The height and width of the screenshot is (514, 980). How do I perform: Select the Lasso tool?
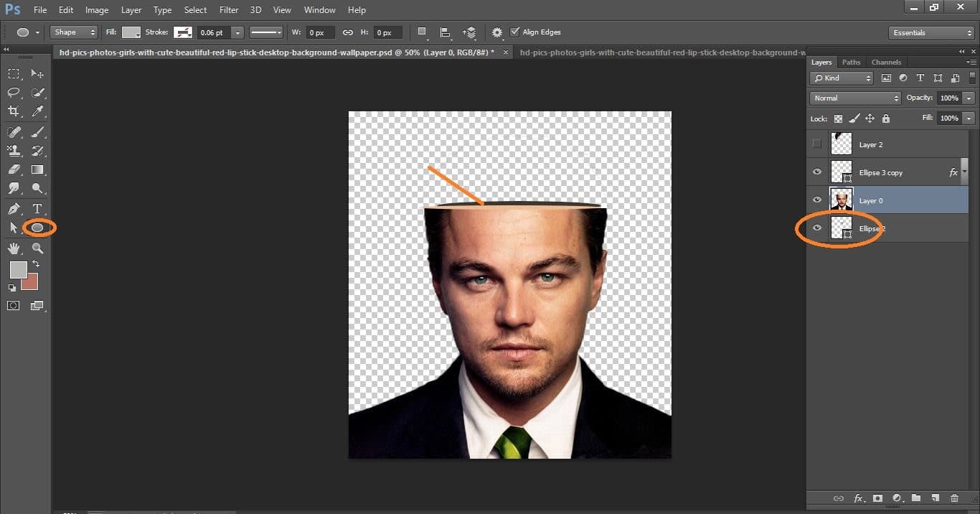pyautogui.click(x=14, y=92)
